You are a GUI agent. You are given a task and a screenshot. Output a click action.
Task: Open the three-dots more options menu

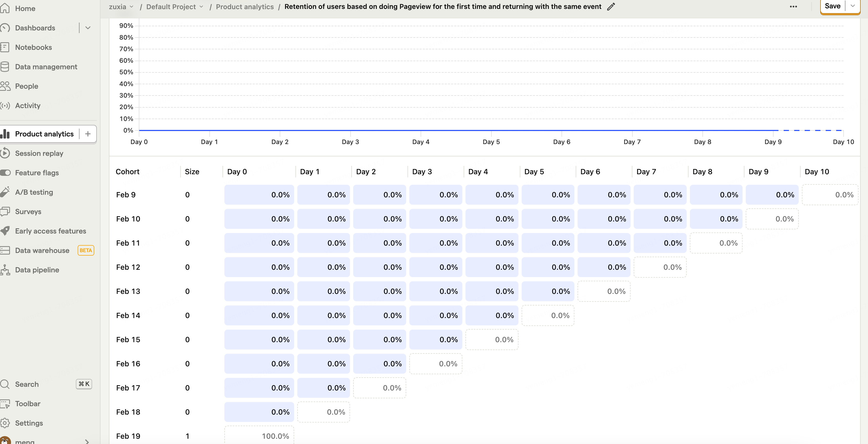[x=793, y=7]
